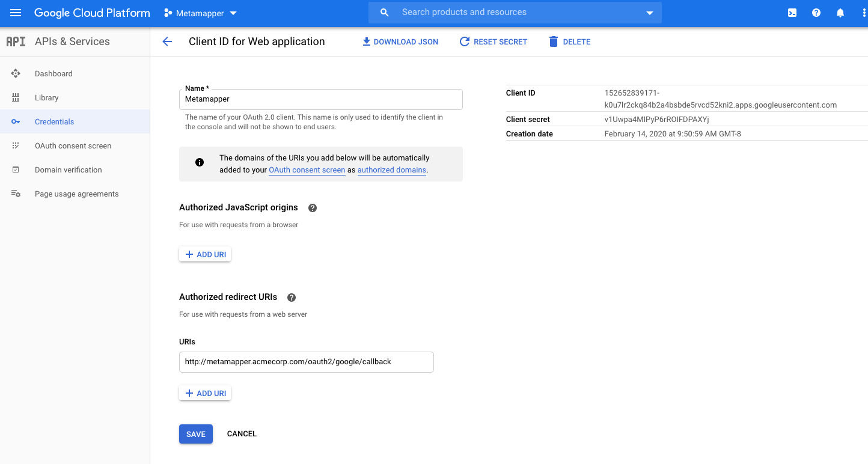Click the APIs & Services header
Screen dimensions: 868x464
pos(72,41)
